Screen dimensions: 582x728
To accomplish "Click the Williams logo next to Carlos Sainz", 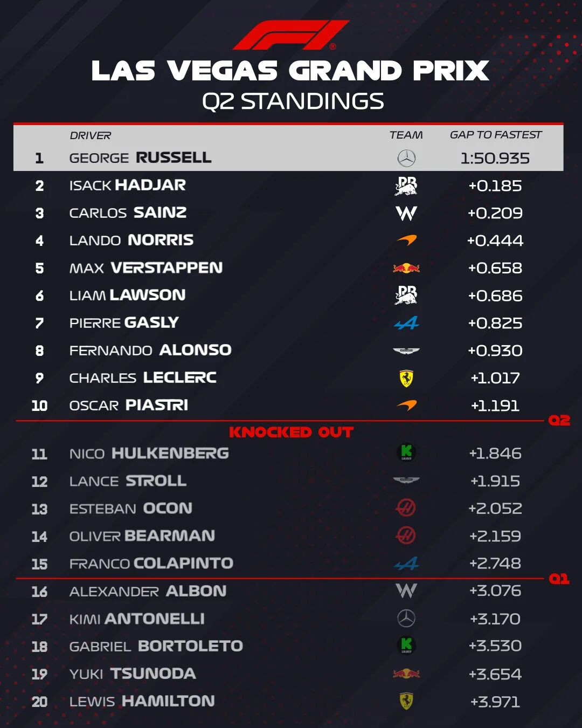I will tap(406, 214).
